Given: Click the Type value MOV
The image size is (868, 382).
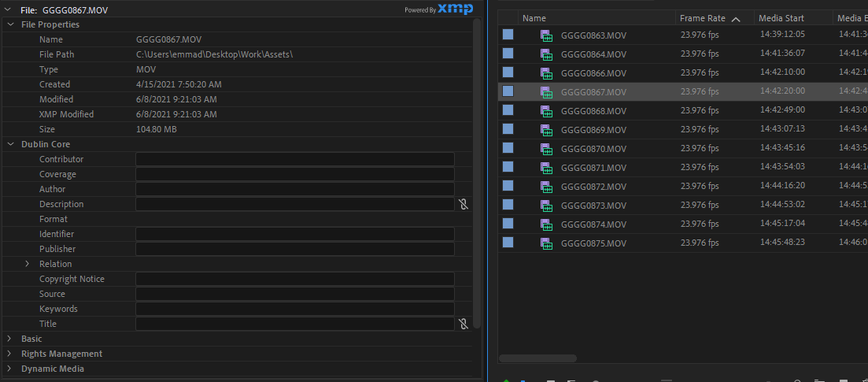Looking at the screenshot, I should coord(146,69).
